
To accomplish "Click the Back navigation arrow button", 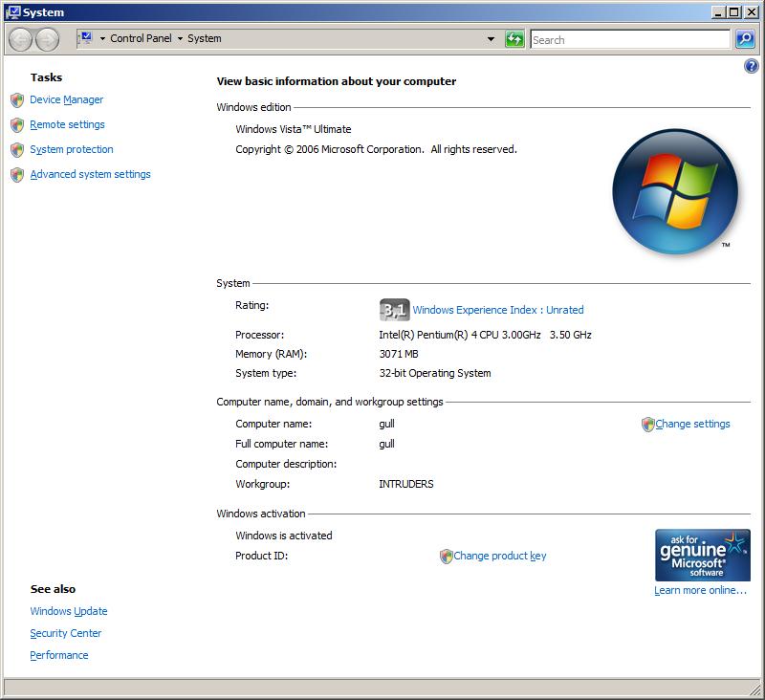I will click(20, 39).
